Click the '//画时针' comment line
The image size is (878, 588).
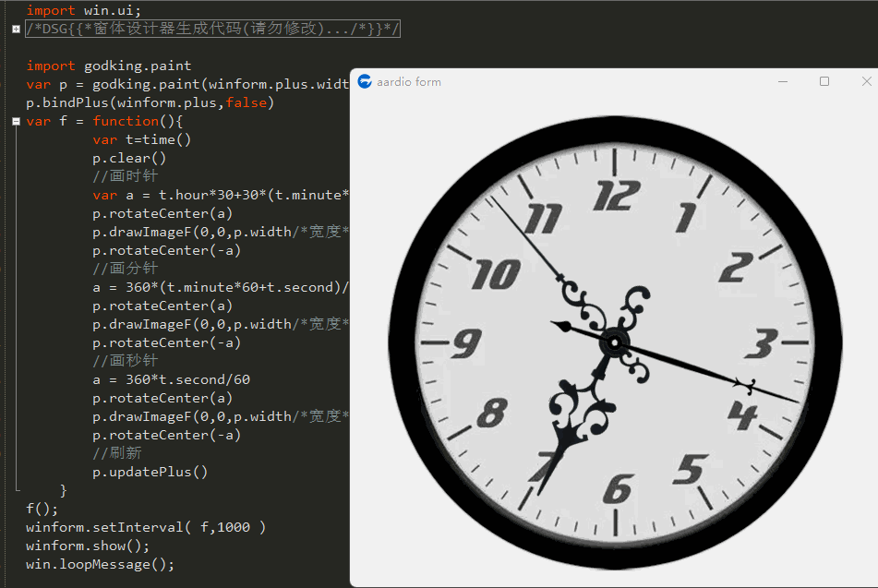[x=126, y=176]
